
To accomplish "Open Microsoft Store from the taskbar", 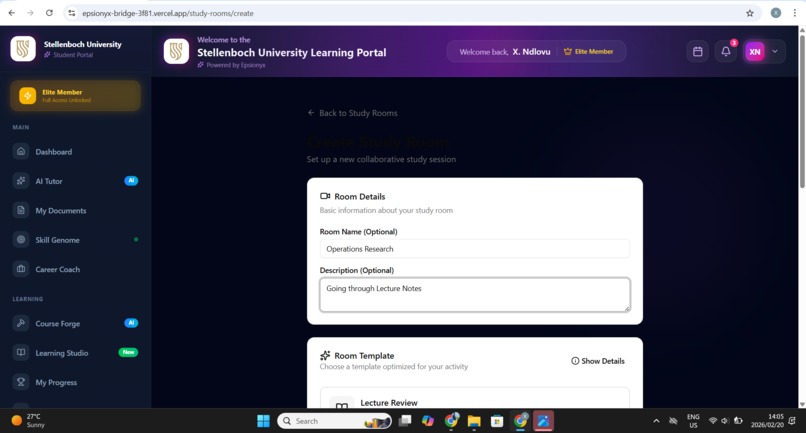I will coord(497,421).
